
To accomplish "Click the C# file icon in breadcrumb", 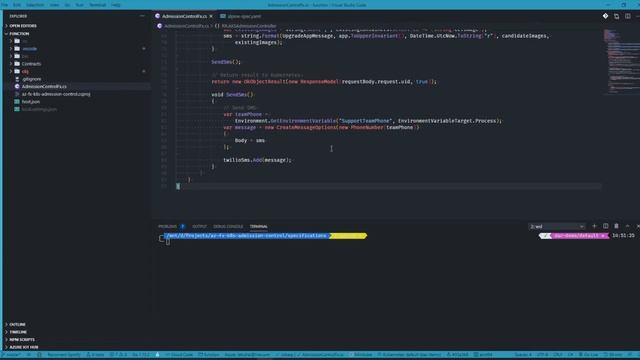I will (160, 26).
